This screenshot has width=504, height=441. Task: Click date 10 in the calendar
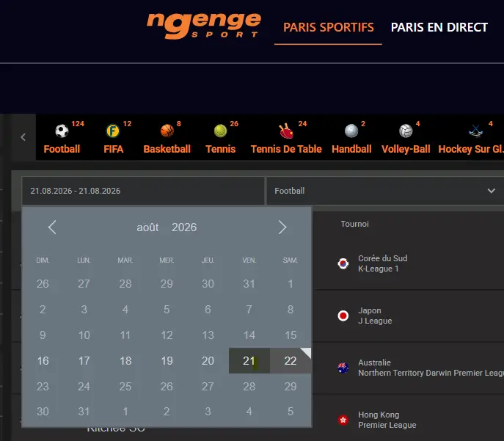(x=84, y=335)
